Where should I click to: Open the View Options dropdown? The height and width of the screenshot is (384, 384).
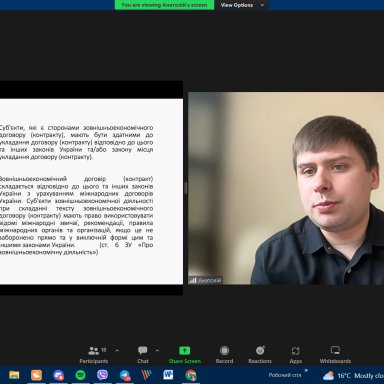tap(242, 5)
